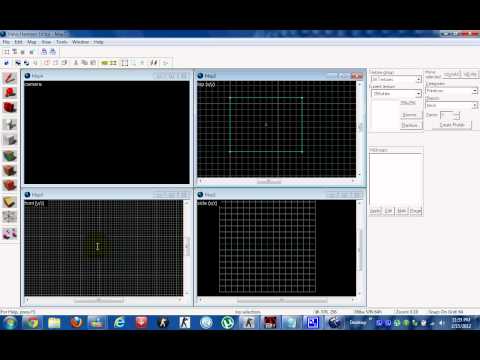Click the texture Replace button
The height and width of the screenshot is (360, 480).
click(x=410, y=125)
